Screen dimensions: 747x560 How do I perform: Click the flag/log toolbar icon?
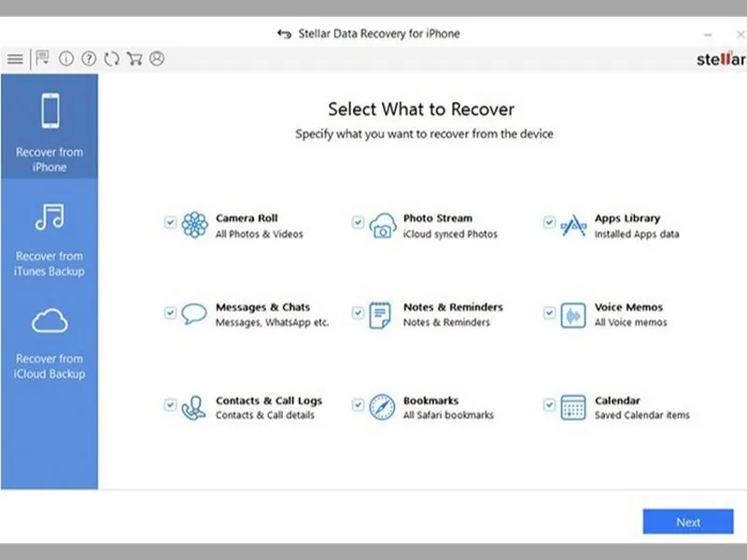[x=42, y=58]
